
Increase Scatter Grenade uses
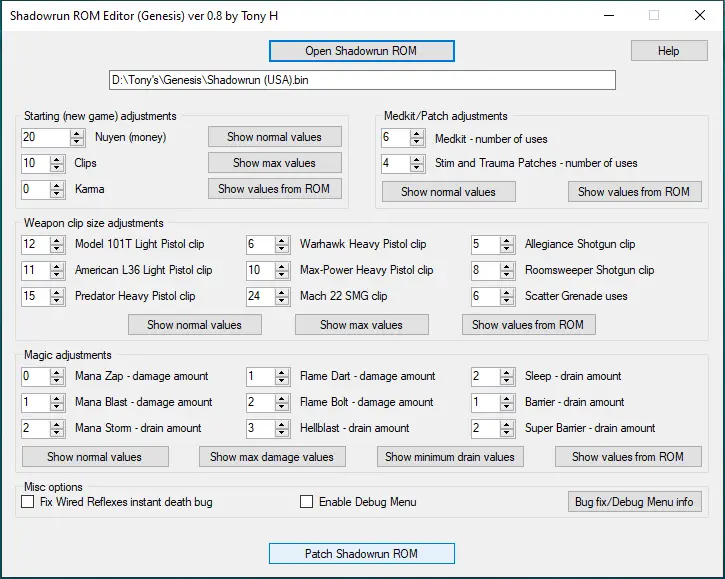507,292
